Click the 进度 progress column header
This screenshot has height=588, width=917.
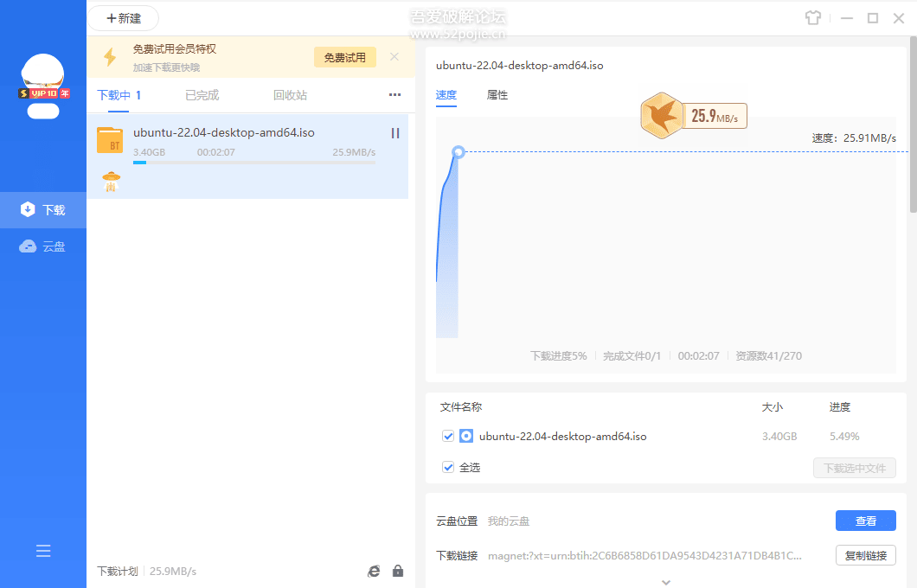[840, 406]
